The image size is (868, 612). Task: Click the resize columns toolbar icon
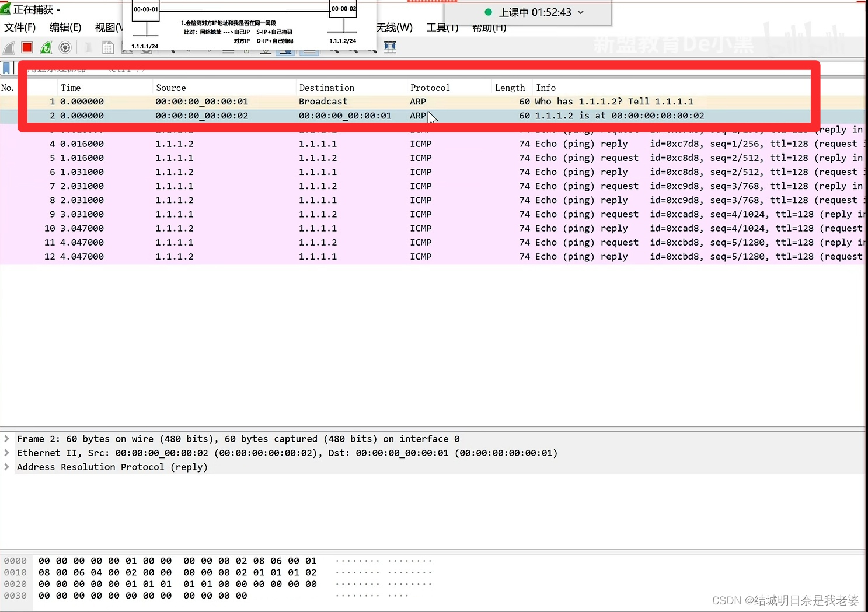[x=390, y=47]
